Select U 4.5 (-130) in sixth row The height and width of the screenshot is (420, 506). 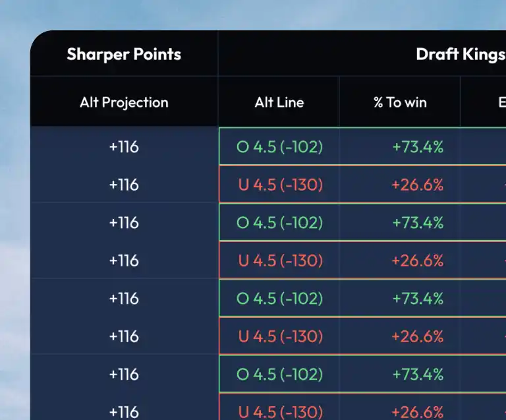(280, 336)
